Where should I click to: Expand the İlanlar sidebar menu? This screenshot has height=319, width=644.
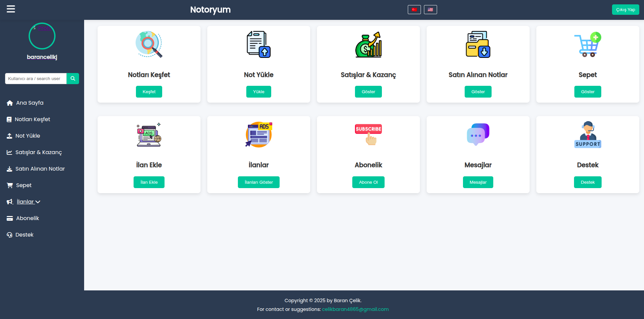(x=26, y=202)
